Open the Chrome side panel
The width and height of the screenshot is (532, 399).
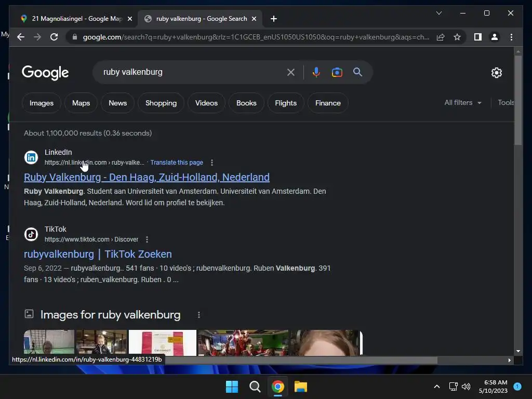tap(478, 37)
